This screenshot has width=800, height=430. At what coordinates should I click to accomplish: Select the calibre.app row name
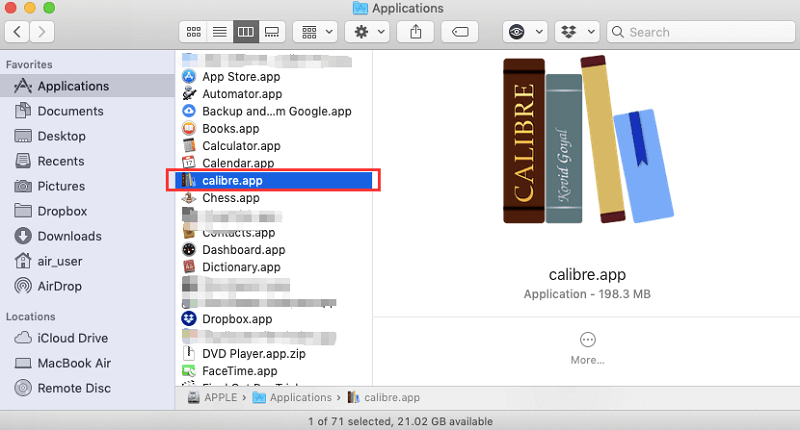point(232,181)
